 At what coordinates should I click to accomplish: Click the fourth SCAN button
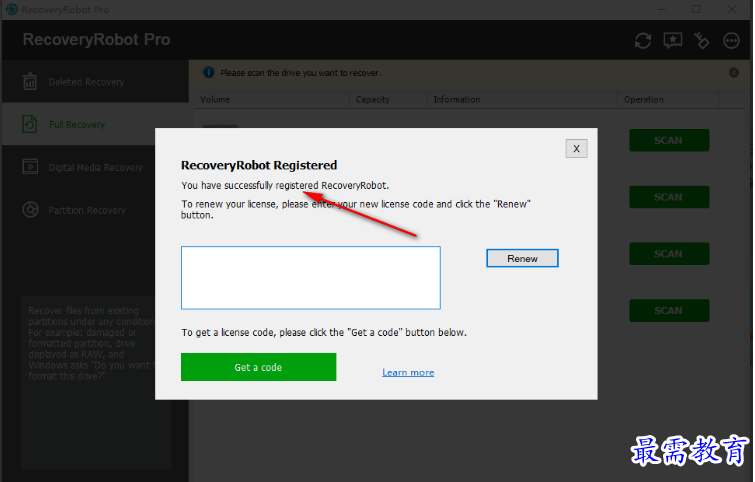[669, 311]
